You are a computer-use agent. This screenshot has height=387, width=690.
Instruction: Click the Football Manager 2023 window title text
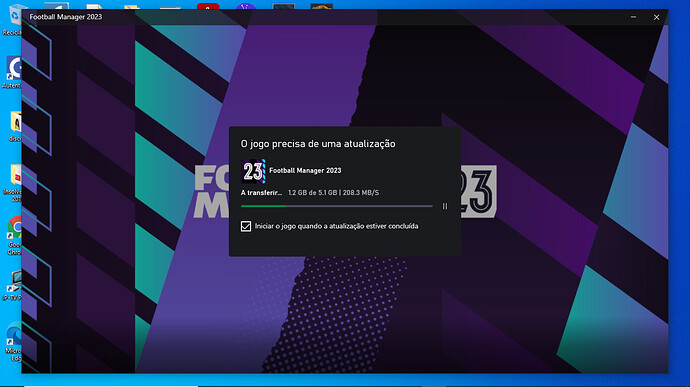pyautogui.click(x=66, y=17)
